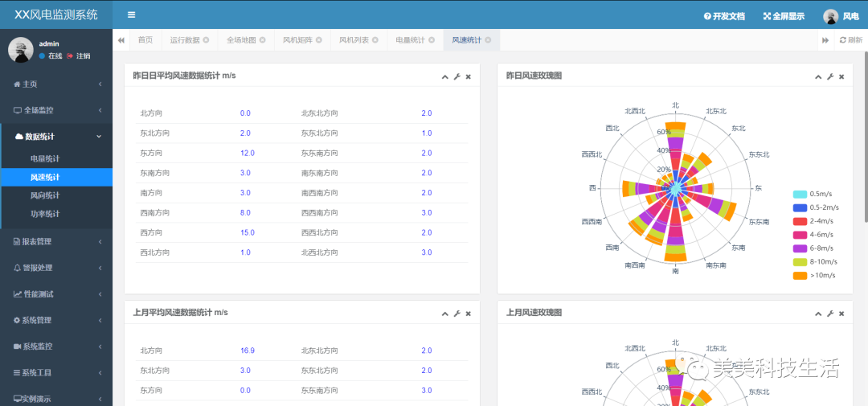Toggle the 6-8m/s legend item

816,248
